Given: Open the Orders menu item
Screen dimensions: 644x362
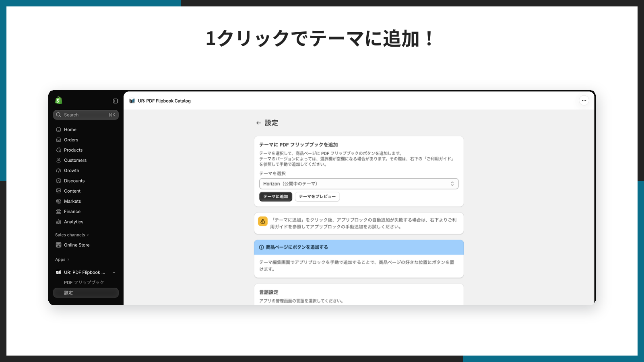Looking at the screenshot, I should pyautogui.click(x=86, y=140).
